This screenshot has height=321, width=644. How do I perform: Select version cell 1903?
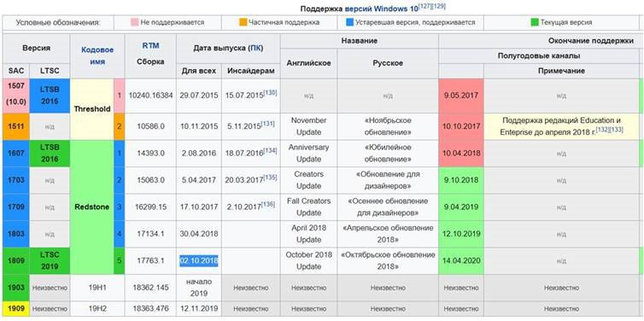pyautogui.click(x=16, y=288)
